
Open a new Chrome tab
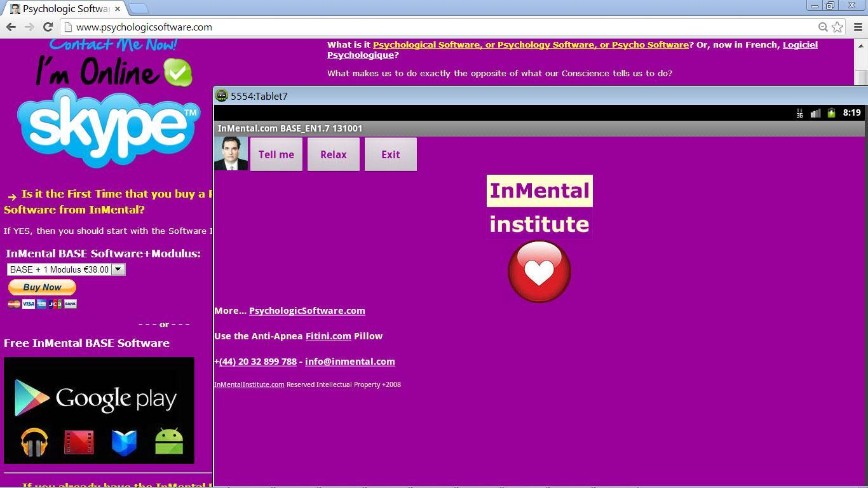coord(139,9)
